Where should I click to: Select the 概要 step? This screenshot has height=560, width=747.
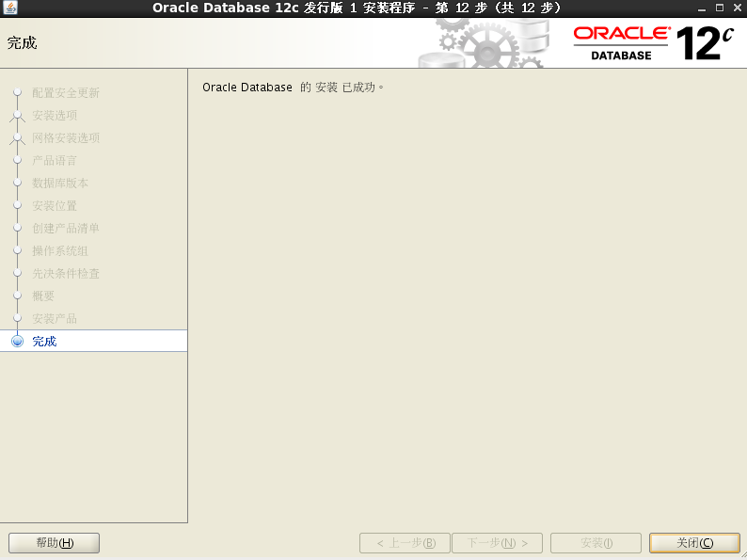pos(43,296)
